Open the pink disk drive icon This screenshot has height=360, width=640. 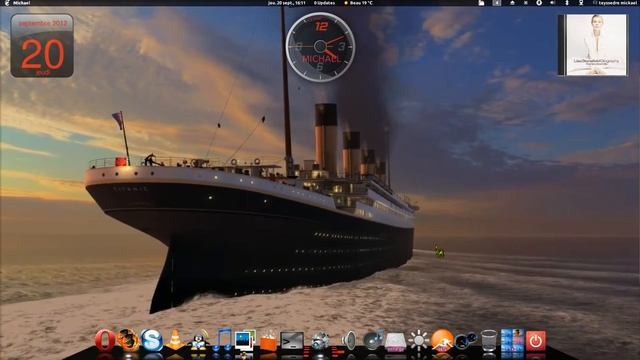(396, 342)
